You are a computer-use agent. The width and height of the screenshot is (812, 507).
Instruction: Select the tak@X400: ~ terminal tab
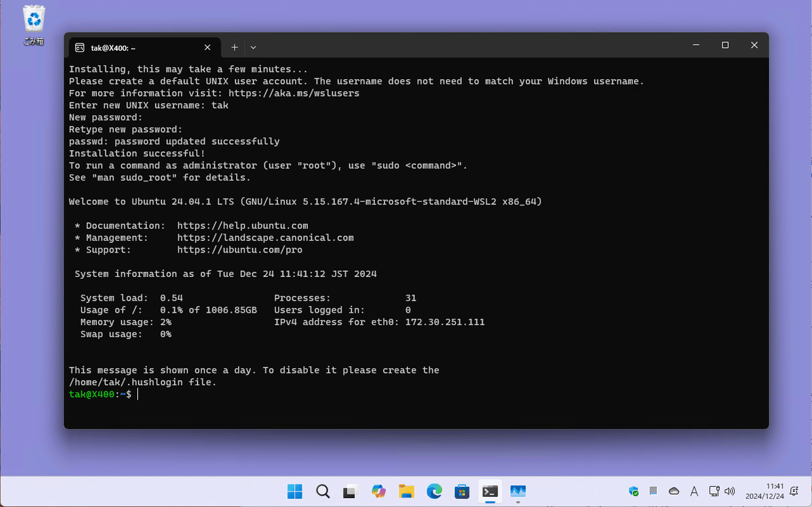click(x=143, y=47)
